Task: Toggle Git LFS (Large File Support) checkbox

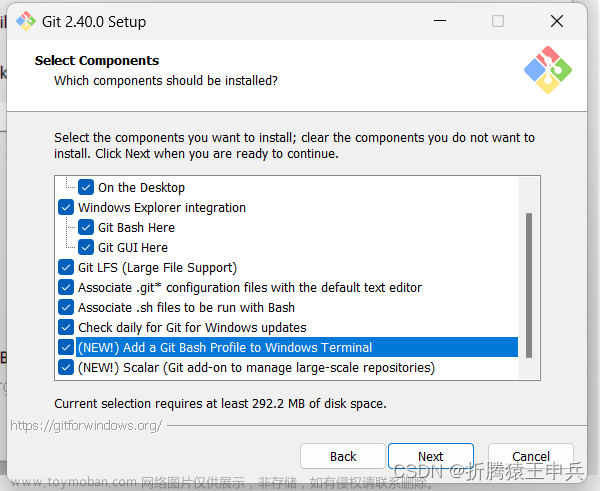Action: (x=66, y=267)
